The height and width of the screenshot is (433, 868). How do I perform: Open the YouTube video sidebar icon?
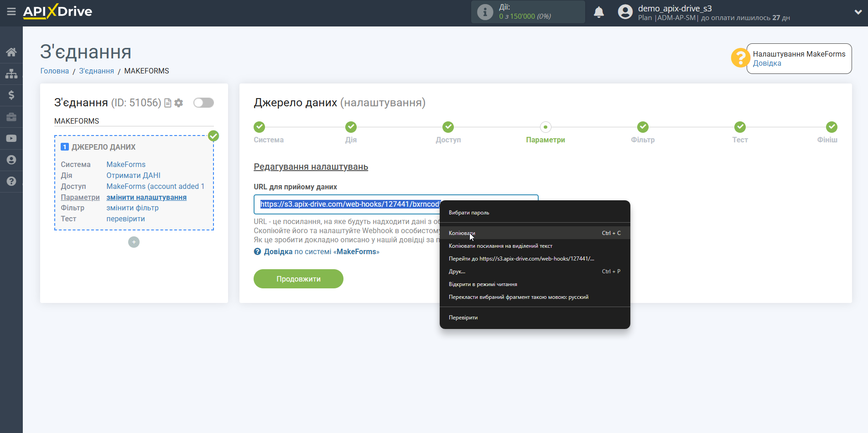(11, 138)
